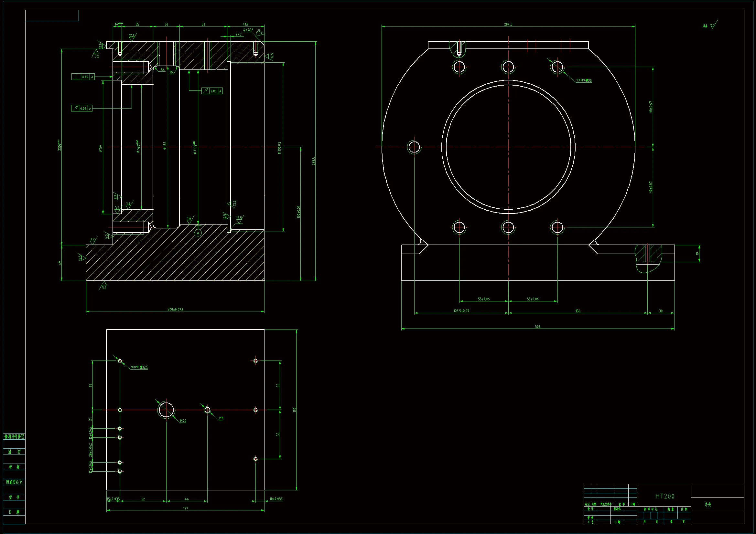Select the 306 base length dimension

(x=537, y=327)
